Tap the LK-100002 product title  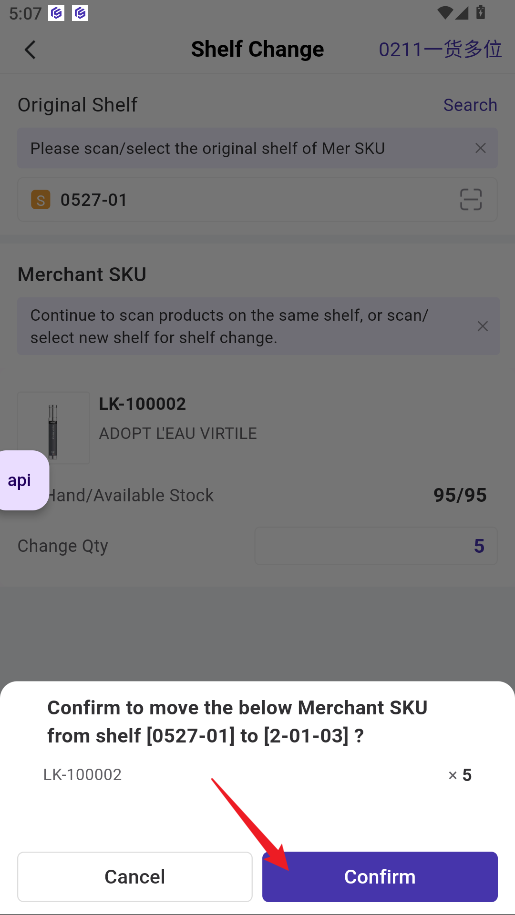[x=142, y=404]
